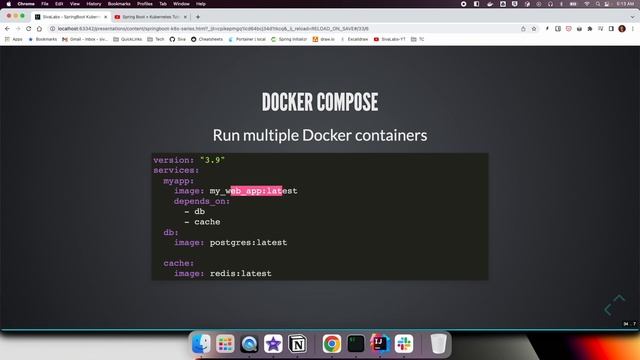
Task: Open the Excalidraw bookmark
Action: (354, 39)
